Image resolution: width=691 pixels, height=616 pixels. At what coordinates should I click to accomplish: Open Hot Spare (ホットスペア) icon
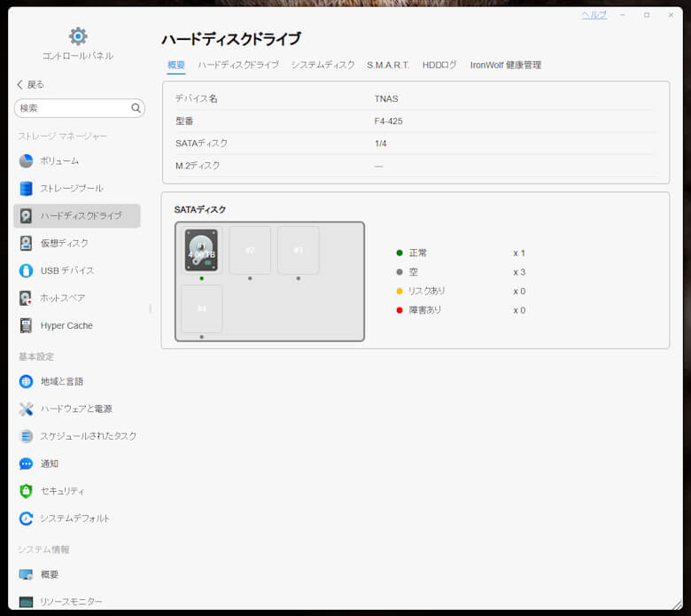pos(26,298)
